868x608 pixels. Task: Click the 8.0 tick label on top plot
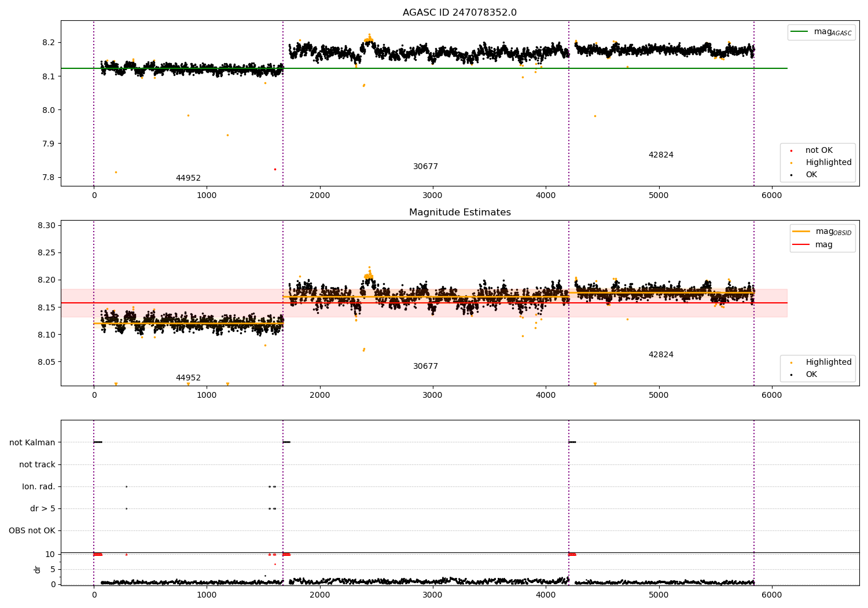point(49,111)
